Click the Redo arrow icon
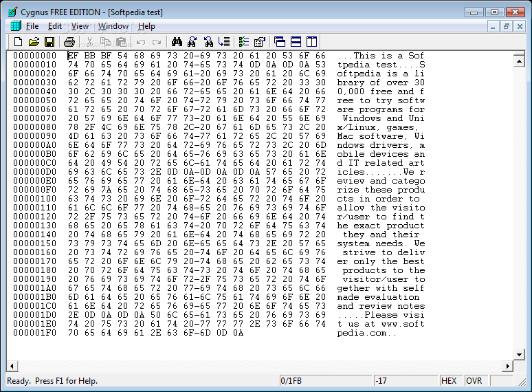Viewport: 532px width, 392px height. point(157,42)
